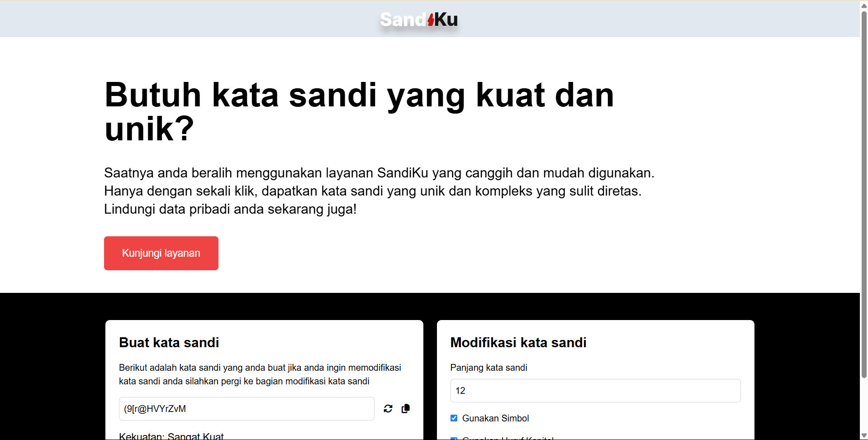
Task: Click the Modifikasi kata sandi card title
Action: (x=518, y=342)
